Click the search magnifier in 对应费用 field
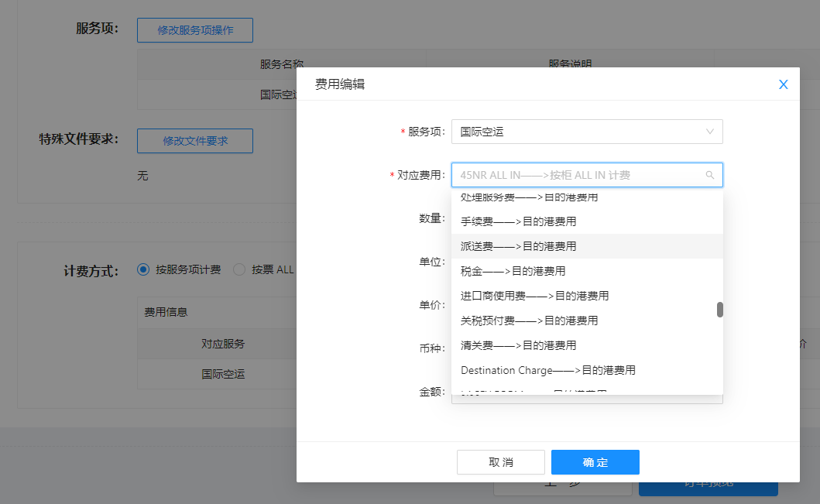Screen dimensions: 820x504 709,175
